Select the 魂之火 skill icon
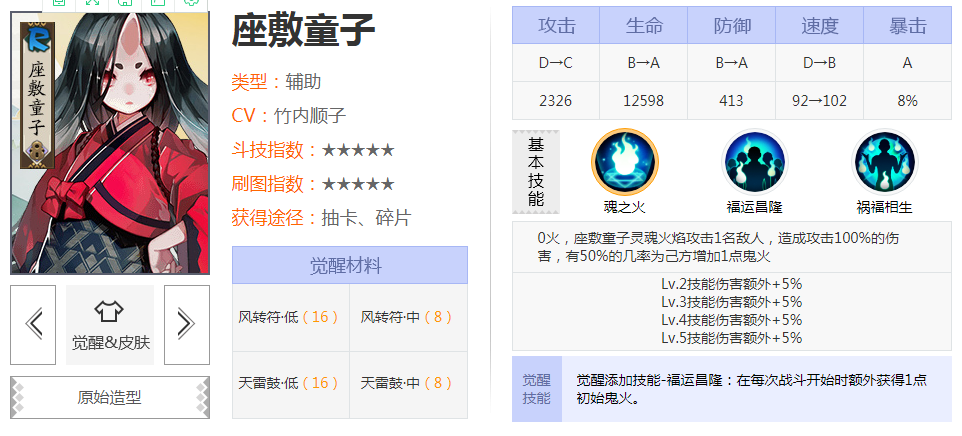 (625, 161)
